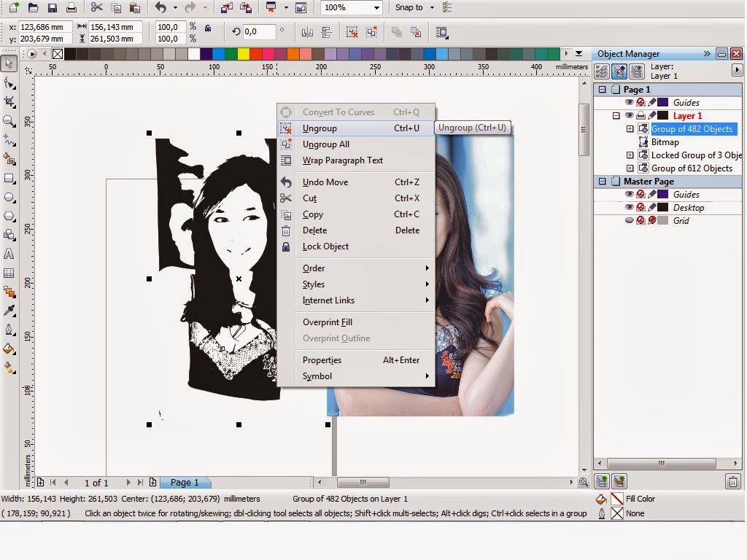This screenshot has width=747, height=560.
Task: Select the Shape tool
Action: [x=9, y=82]
